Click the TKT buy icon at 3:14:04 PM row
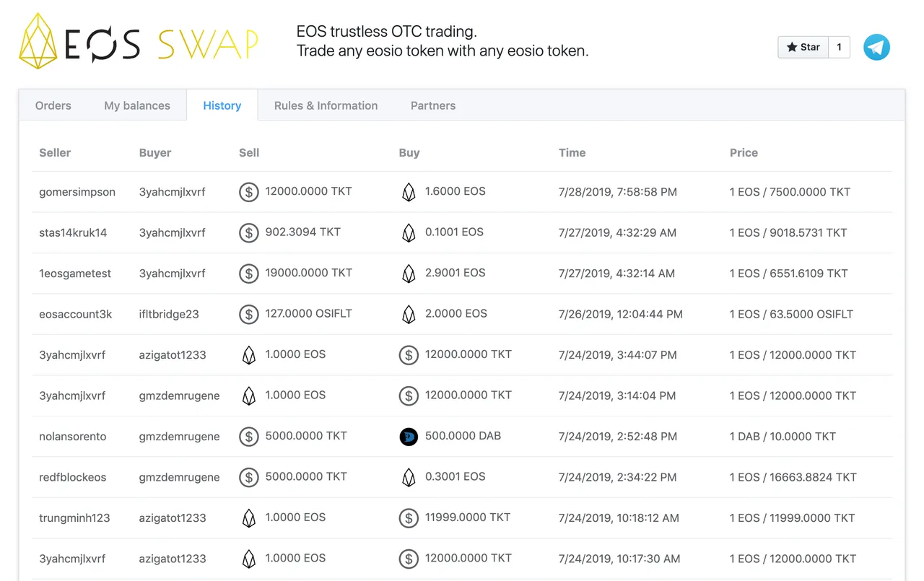This screenshot has width=924, height=581. [409, 396]
